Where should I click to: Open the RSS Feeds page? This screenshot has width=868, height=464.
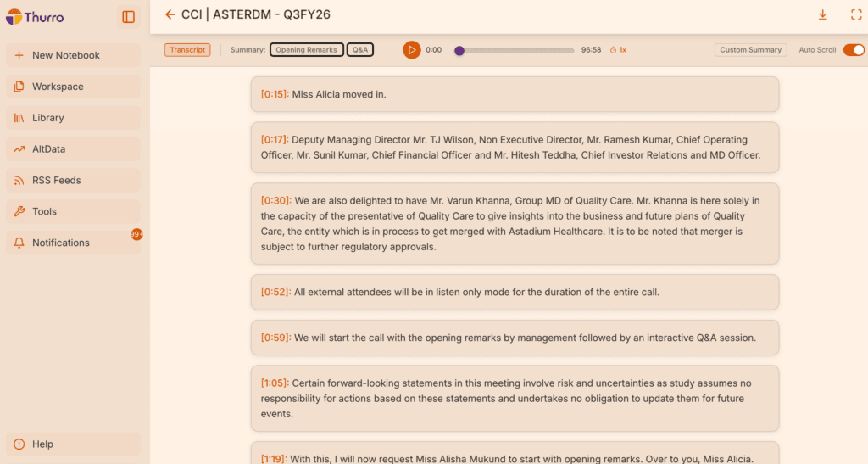[56, 180]
